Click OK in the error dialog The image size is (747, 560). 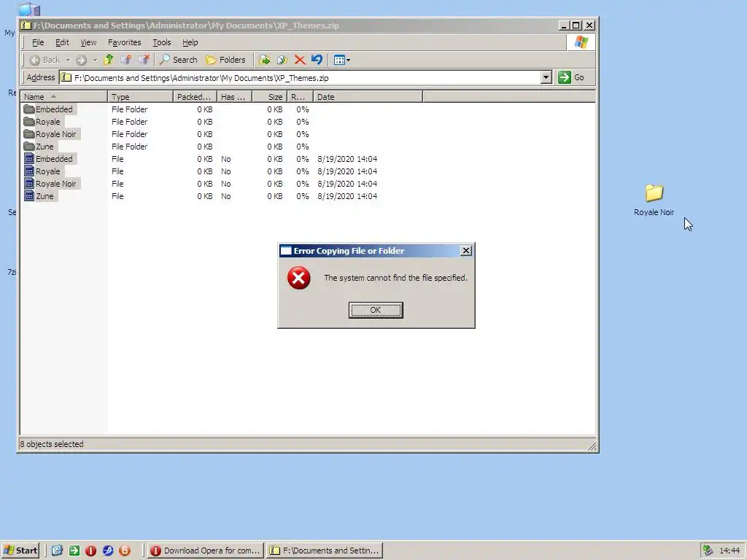click(376, 310)
